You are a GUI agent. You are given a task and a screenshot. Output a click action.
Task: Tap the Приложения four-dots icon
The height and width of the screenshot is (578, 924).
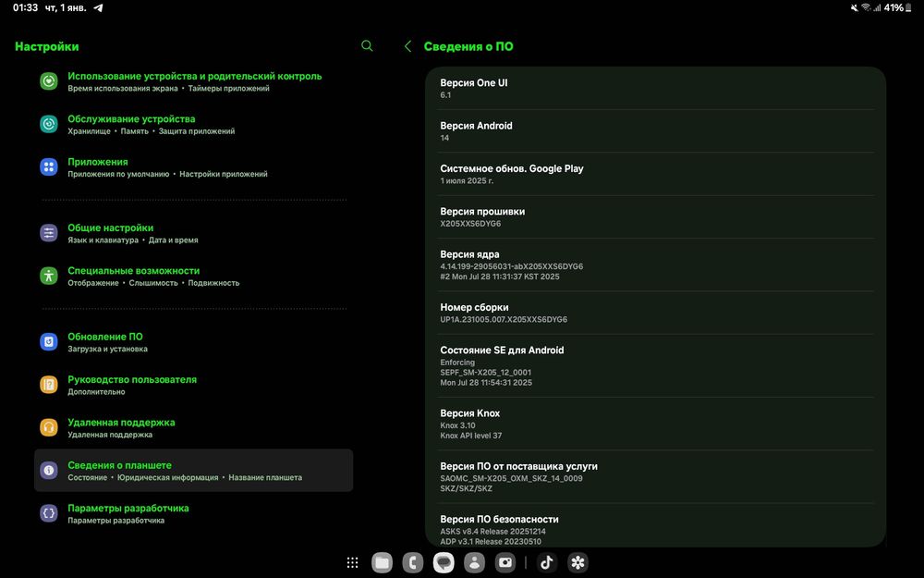click(x=49, y=166)
